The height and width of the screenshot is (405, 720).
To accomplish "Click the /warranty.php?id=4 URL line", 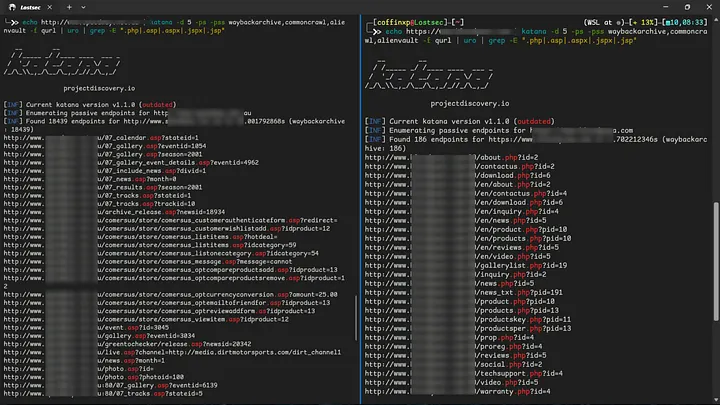I will pos(457,392).
